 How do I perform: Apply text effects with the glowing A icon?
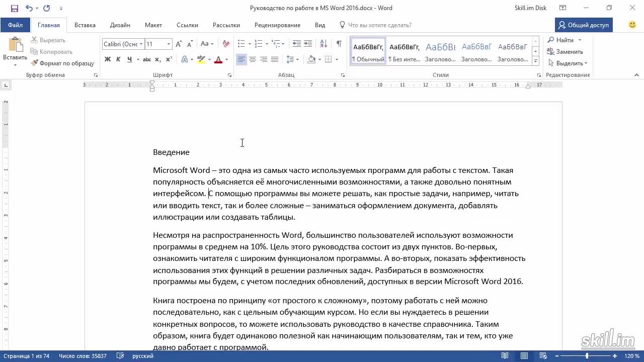185,59
